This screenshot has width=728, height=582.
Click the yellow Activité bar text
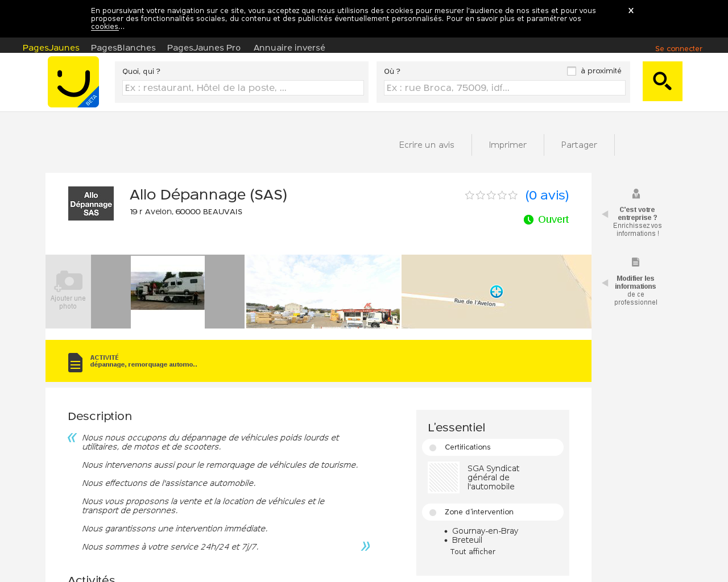pyautogui.click(x=143, y=361)
